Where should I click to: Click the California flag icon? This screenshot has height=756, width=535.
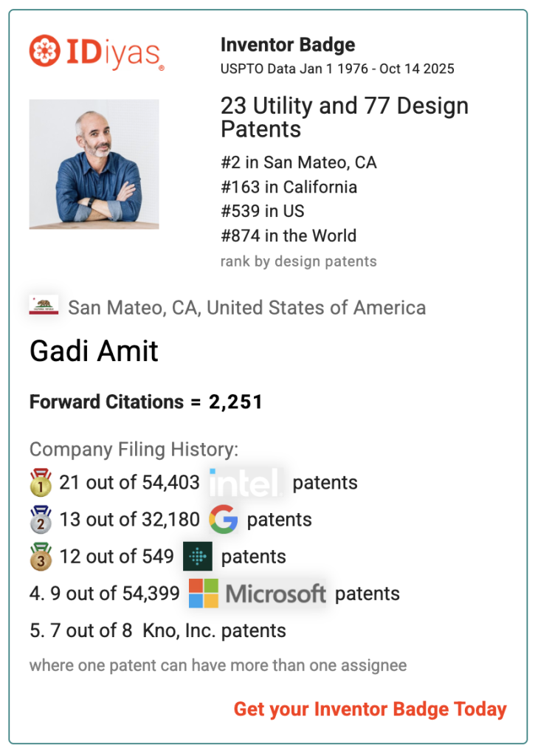[44, 306]
